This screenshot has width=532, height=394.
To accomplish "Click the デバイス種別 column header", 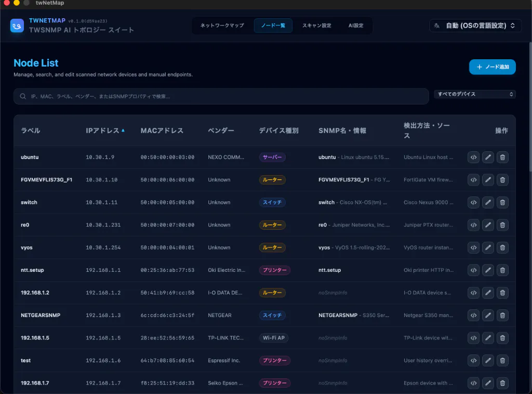I will point(278,130).
